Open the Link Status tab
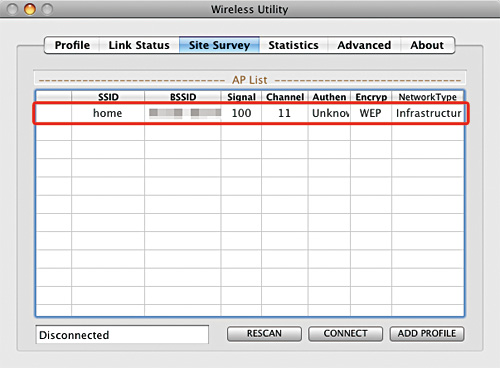Screen dimensions: 500x368 [139, 45]
